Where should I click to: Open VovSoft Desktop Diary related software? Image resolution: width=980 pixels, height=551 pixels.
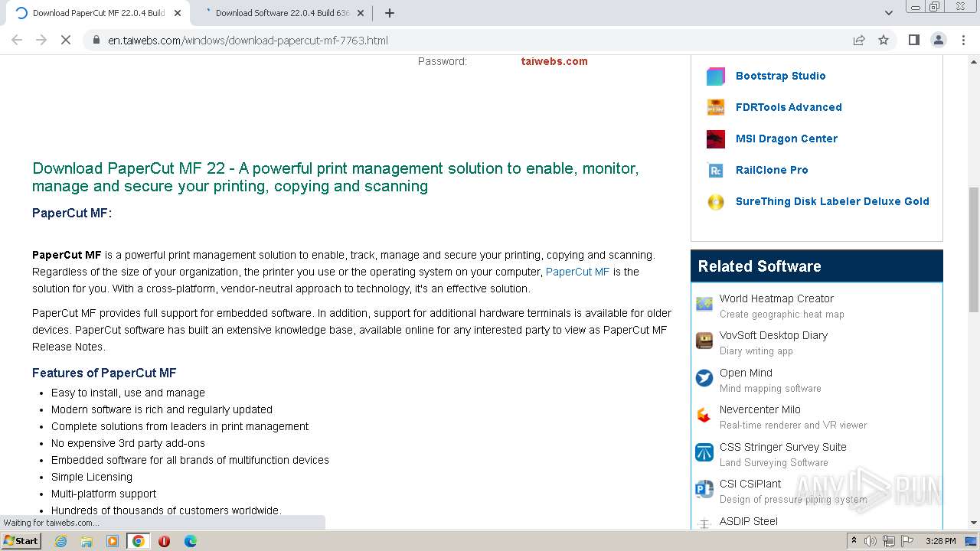[773, 335]
